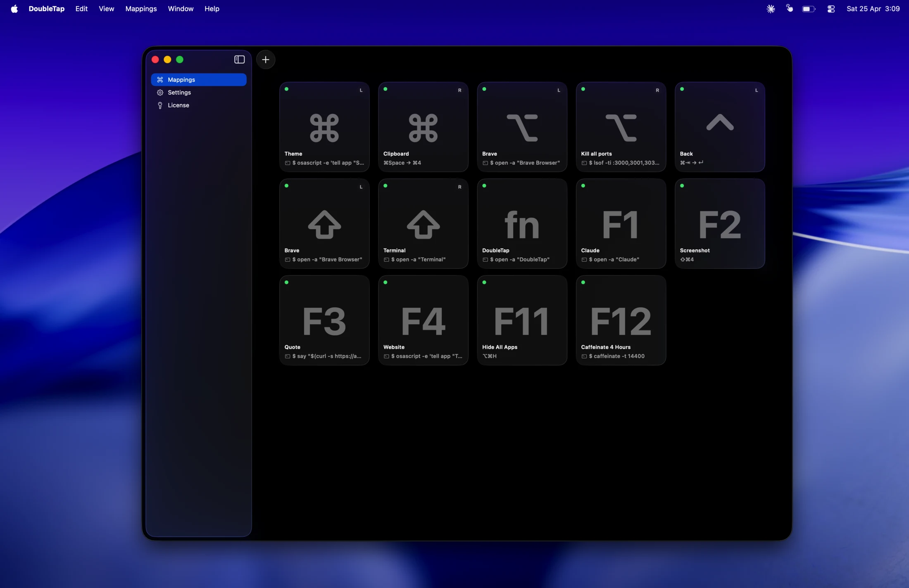
Task: Click the "Hide All Apps" card title
Action: tap(500, 347)
